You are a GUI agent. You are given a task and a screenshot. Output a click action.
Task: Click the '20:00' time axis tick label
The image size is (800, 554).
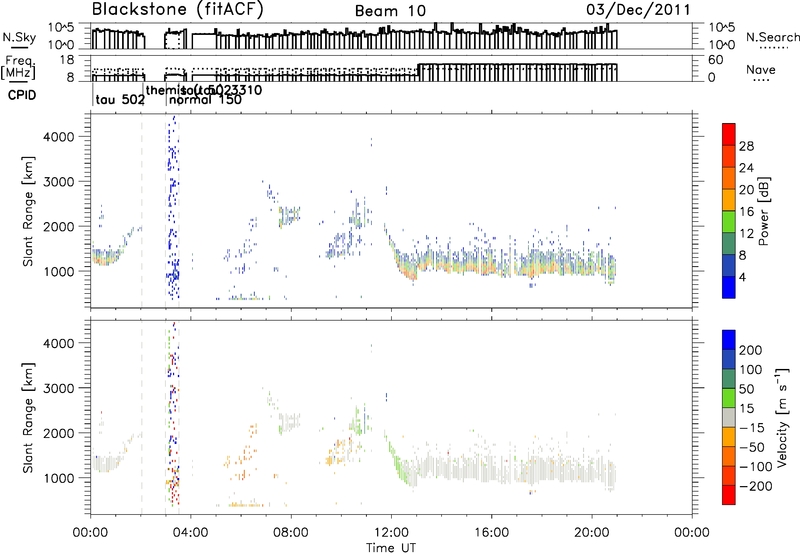tap(592, 533)
